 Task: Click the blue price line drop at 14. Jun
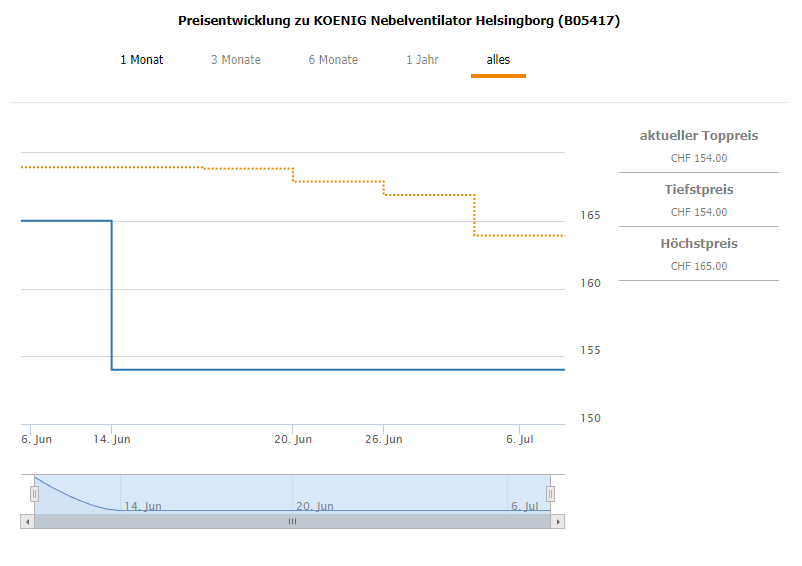click(112, 295)
